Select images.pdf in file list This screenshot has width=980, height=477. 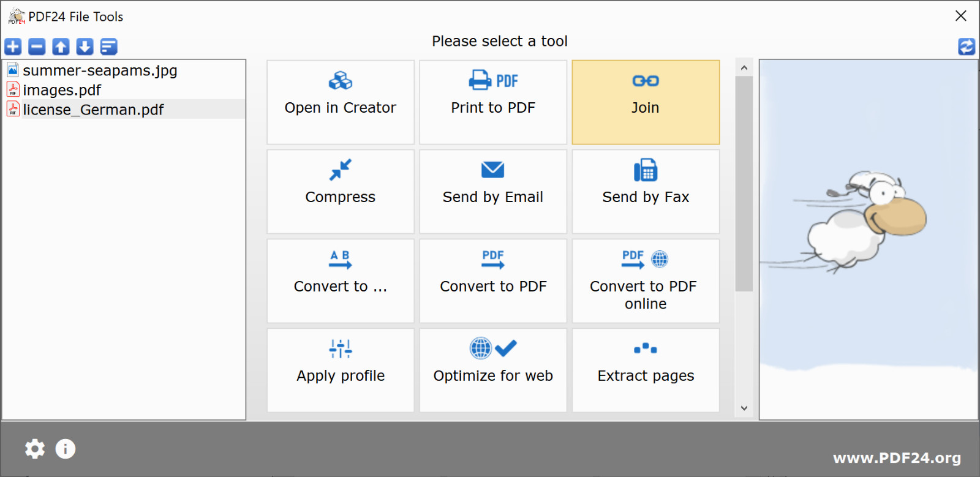(124, 90)
